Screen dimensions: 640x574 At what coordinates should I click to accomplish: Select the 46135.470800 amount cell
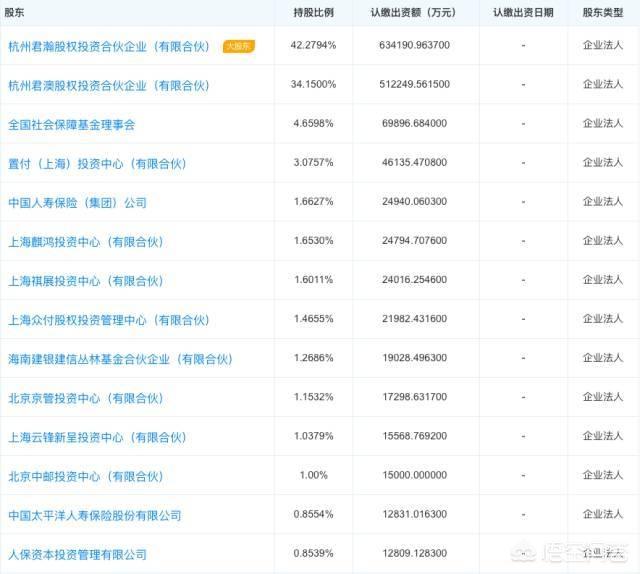(x=414, y=162)
